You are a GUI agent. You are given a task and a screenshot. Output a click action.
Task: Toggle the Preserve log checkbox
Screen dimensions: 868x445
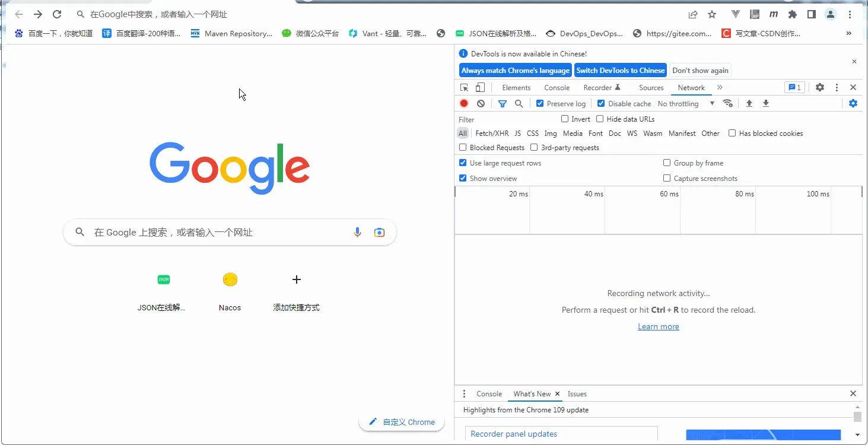(x=539, y=103)
